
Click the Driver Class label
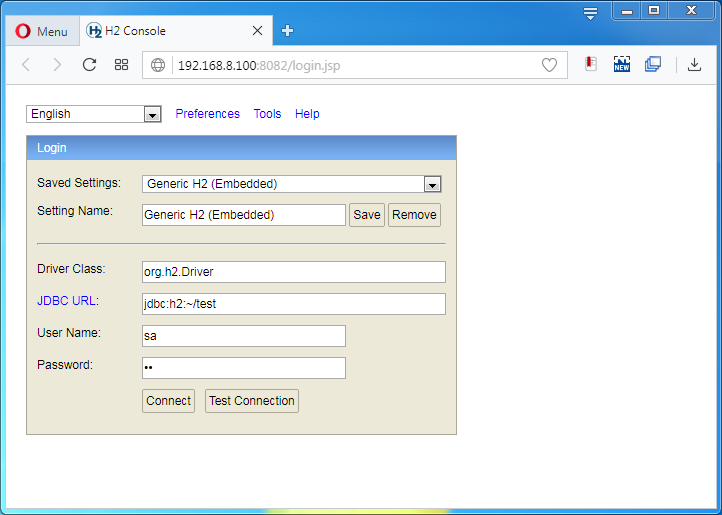[x=71, y=269]
